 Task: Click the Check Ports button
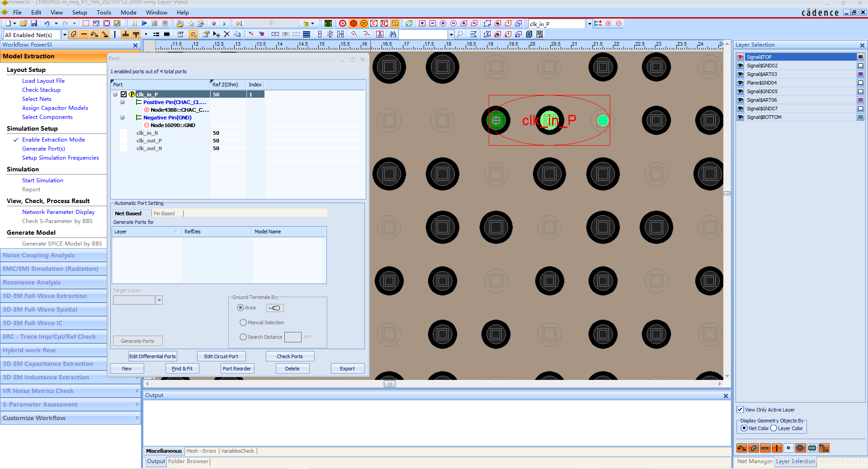click(290, 356)
